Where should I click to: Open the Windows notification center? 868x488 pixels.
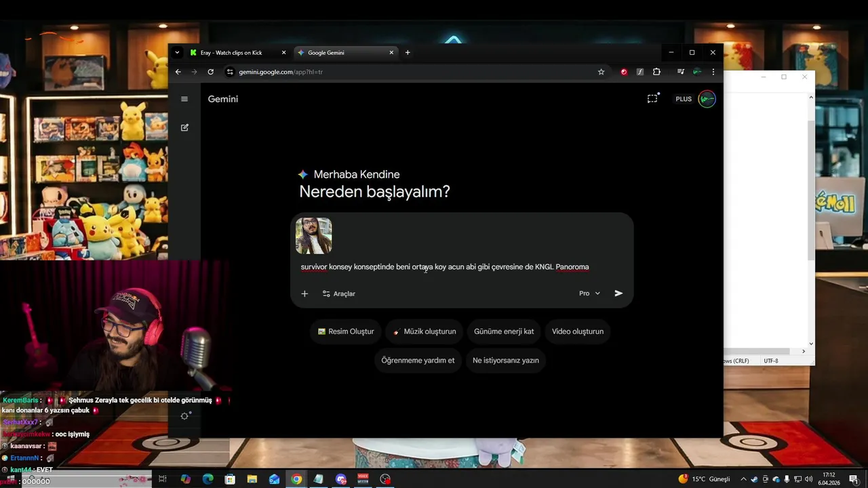coord(854,479)
